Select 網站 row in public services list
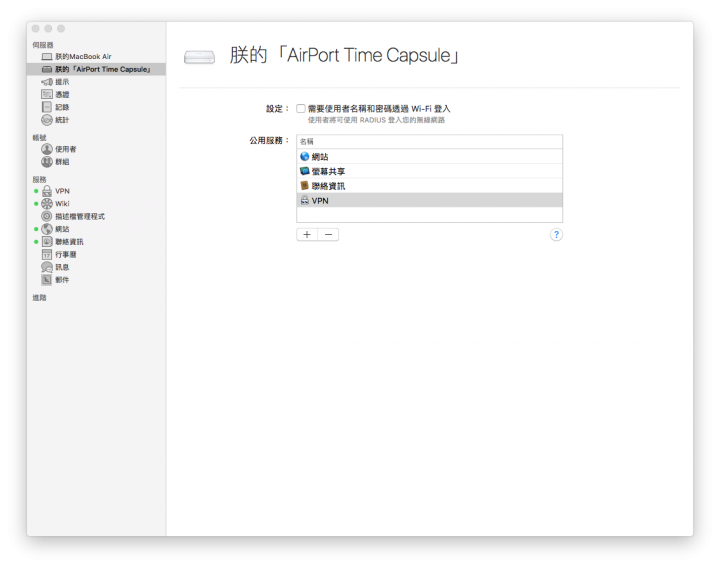 pyautogui.click(x=429, y=157)
